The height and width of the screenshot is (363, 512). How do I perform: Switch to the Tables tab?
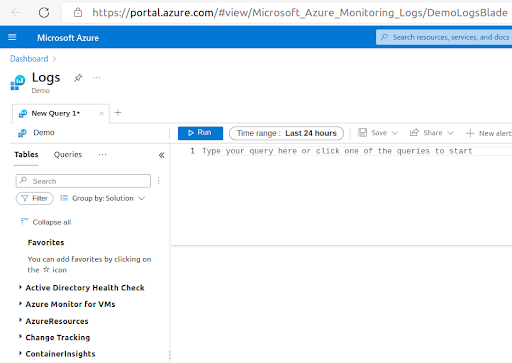[26, 155]
